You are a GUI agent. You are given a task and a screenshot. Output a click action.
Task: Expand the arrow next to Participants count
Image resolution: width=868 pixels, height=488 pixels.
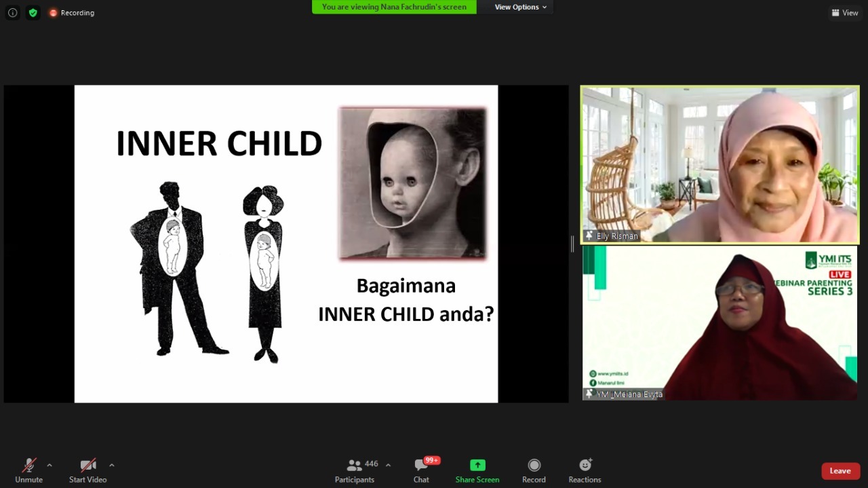(x=388, y=466)
